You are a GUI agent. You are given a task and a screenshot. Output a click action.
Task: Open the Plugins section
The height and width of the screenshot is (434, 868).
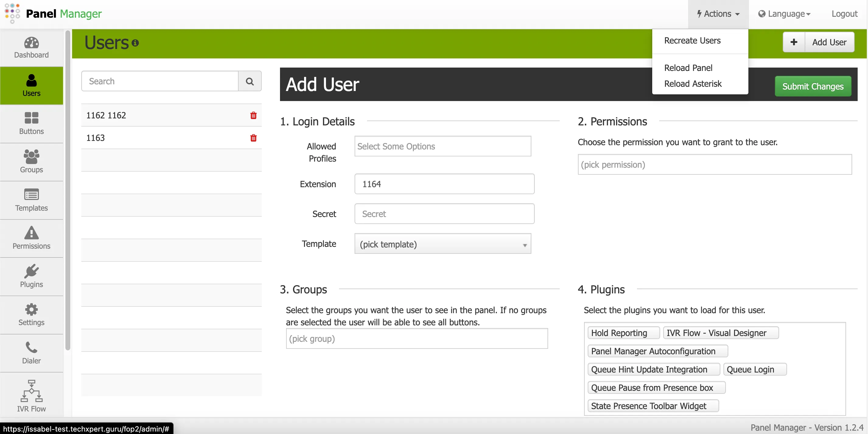pos(31,276)
